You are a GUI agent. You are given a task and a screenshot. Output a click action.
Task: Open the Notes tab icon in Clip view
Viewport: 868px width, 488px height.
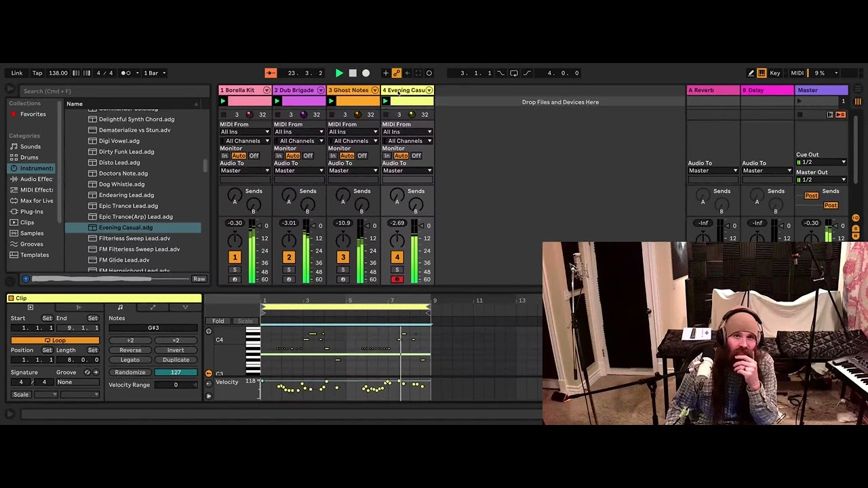(x=120, y=307)
